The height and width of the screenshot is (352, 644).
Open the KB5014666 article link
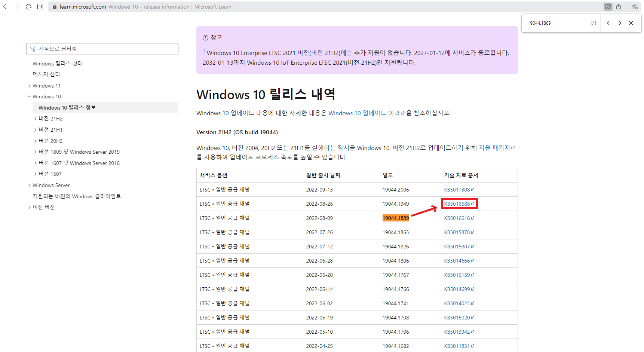(x=459, y=261)
